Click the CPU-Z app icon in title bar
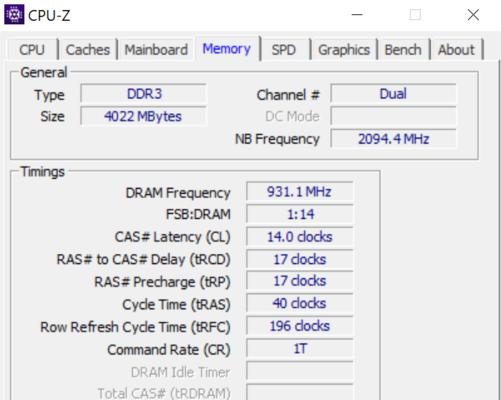The image size is (501, 400). [x=14, y=15]
